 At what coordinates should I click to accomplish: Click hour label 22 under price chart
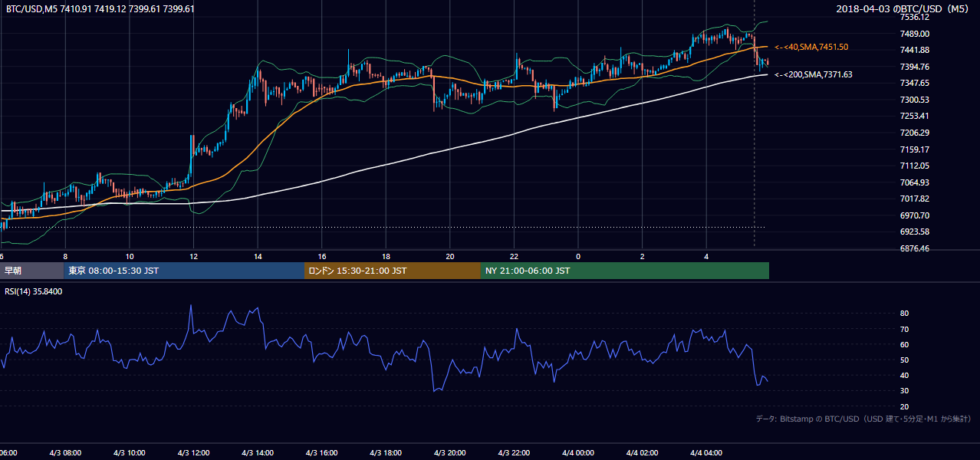(x=514, y=256)
